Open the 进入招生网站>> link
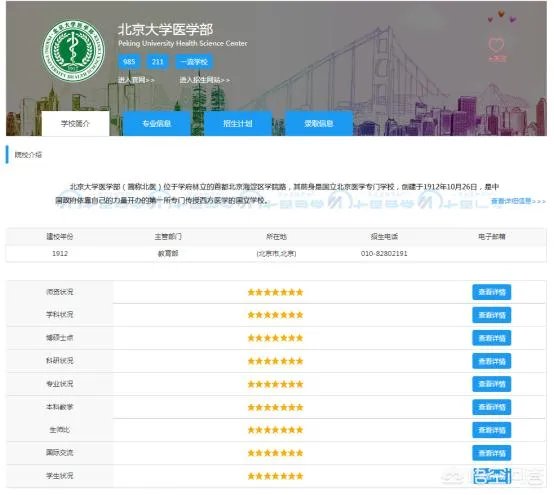The width and height of the screenshot is (554, 495). [205, 80]
